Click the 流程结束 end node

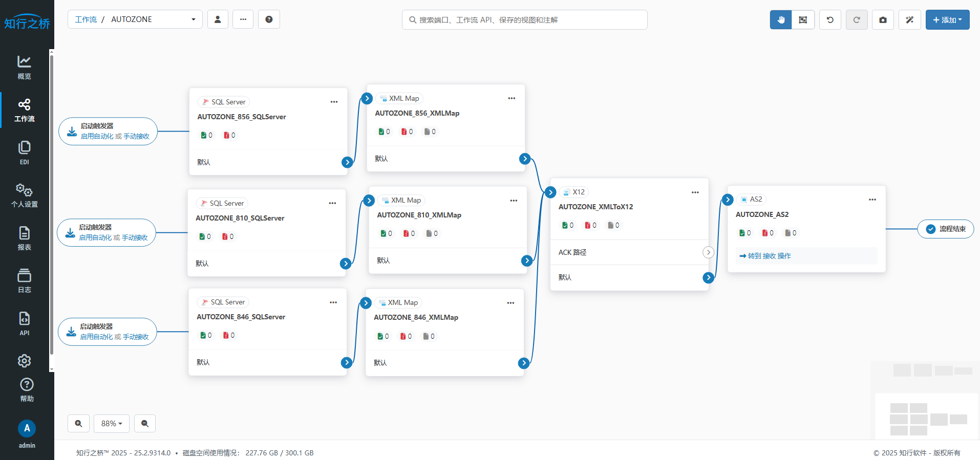coord(946,229)
